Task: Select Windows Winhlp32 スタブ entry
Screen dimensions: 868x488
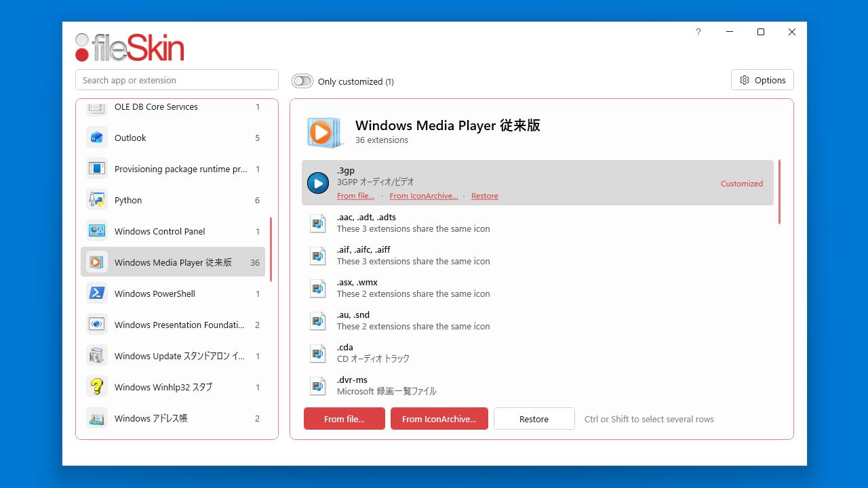Action: [173, 387]
